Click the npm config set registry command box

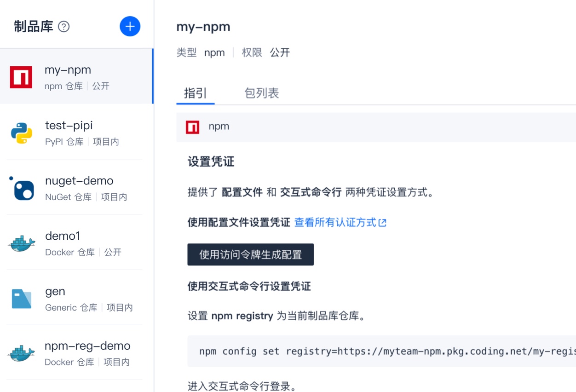point(381,351)
